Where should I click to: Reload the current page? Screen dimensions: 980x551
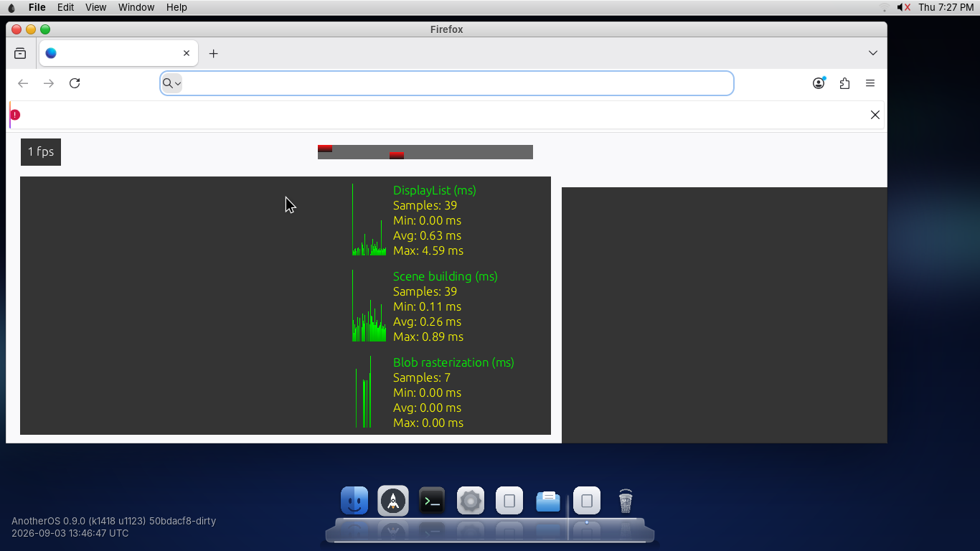75,83
